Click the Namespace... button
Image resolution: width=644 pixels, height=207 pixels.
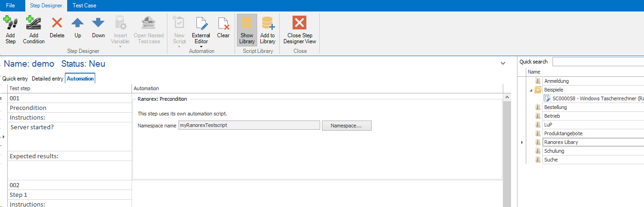tap(346, 126)
